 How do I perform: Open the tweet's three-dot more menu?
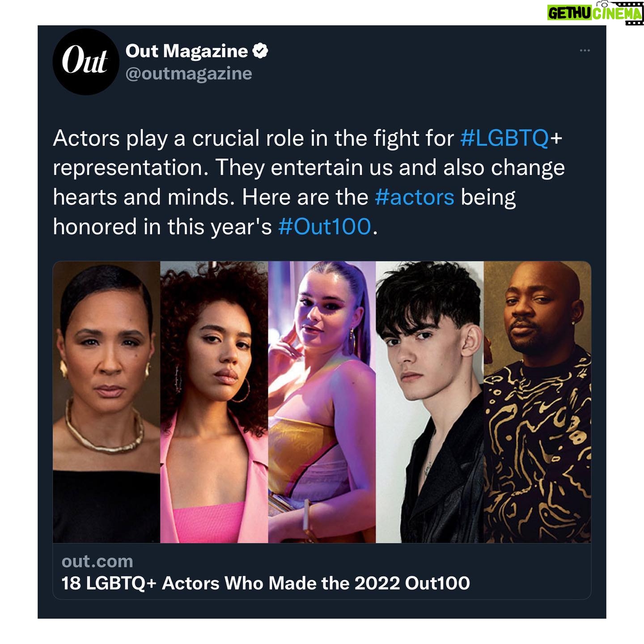(585, 51)
